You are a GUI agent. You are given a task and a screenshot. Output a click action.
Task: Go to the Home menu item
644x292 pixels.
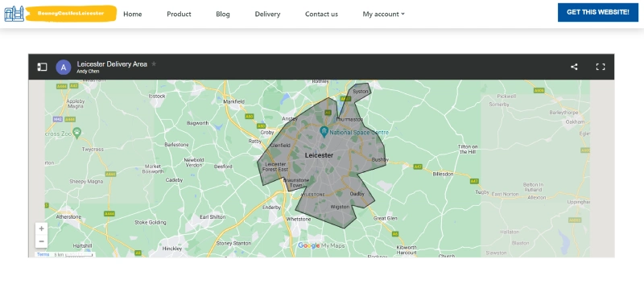[x=133, y=14]
